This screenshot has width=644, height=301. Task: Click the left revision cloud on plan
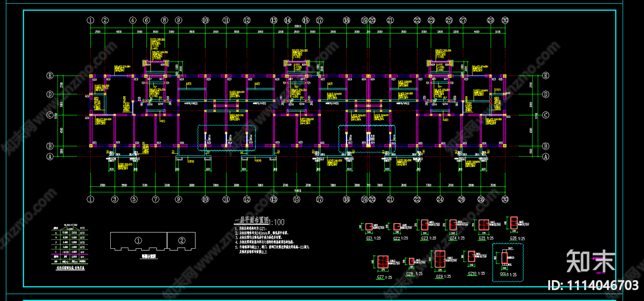pos(227,138)
